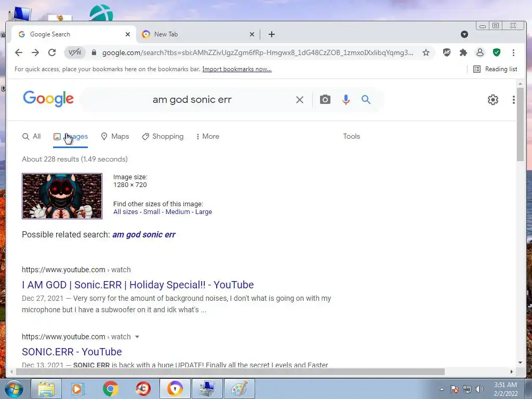Select the Images results tab
Viewport: 532px width, 399px height.
click(x=71, y=137)
